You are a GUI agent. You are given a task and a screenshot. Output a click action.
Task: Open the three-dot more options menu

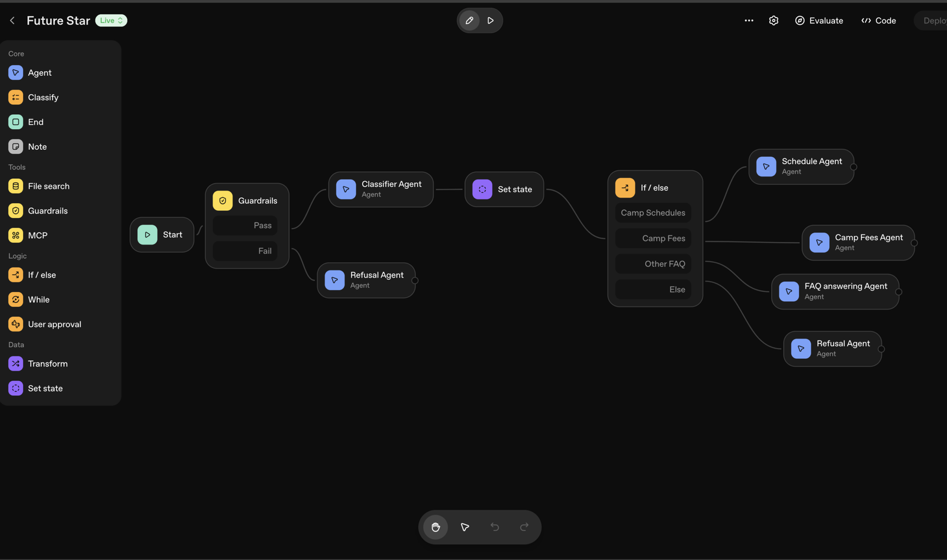(749, 21)
